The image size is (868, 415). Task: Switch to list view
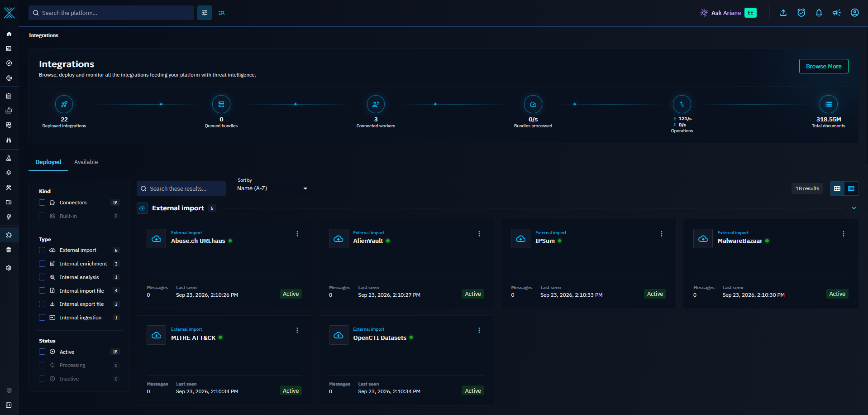[x=851, y=188]
